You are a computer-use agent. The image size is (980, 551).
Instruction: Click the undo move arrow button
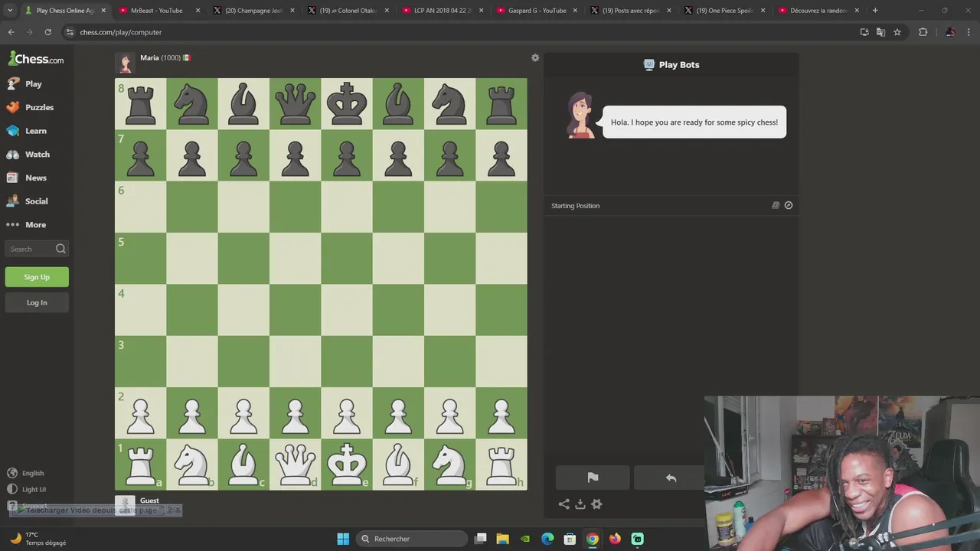point(670,478)
